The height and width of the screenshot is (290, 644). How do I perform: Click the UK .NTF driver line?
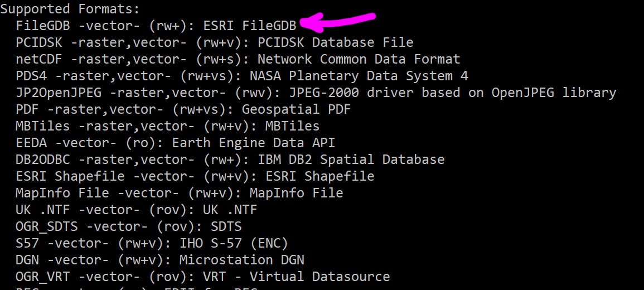pos(137,210)
